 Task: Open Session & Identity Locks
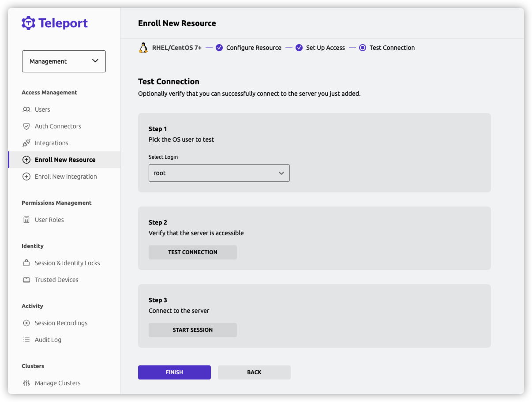coord(64,263)
